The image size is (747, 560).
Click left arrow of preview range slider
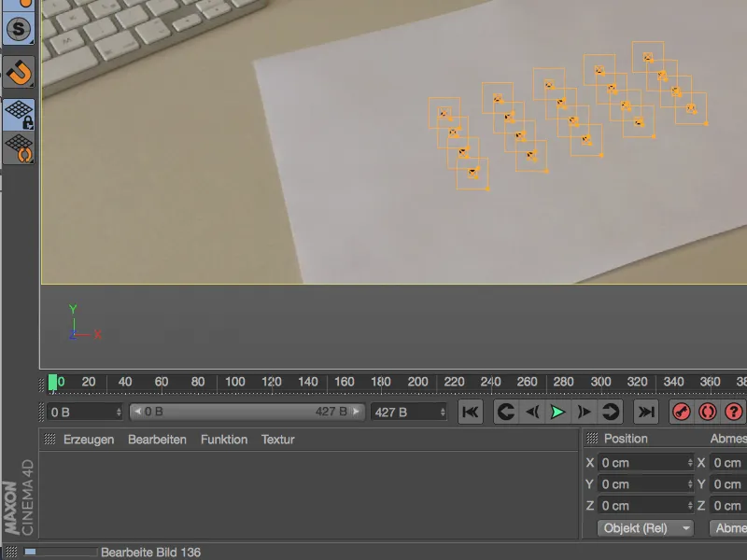(137, 412)
